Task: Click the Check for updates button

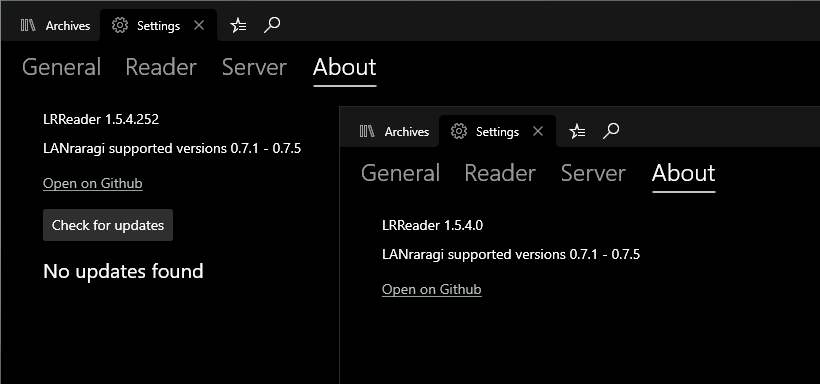Action: tap(108, 225)
